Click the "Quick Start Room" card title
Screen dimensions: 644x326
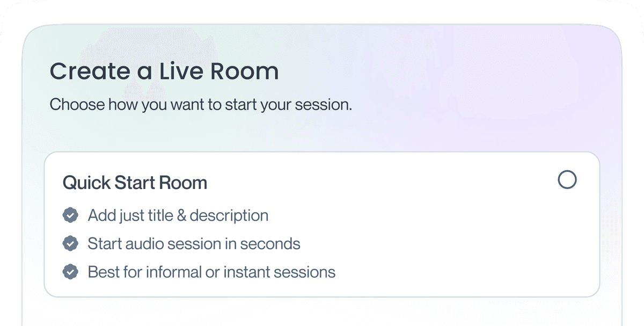(135, 183)
